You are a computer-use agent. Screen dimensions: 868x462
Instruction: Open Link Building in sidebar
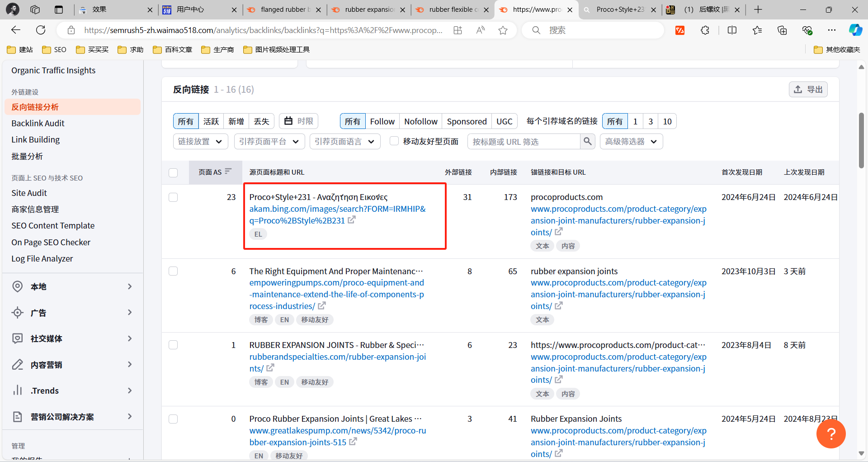[x=36, y=139]
